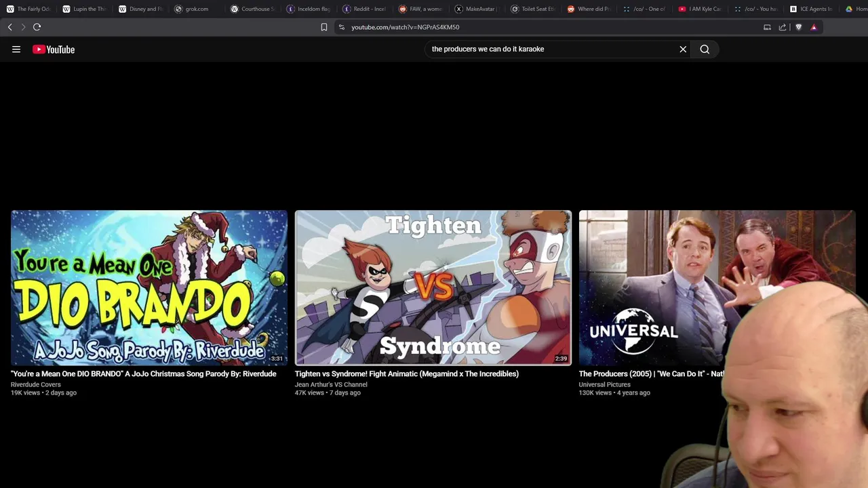
Task: Switch to the ICE Agents tab
Action: [812, 9]
